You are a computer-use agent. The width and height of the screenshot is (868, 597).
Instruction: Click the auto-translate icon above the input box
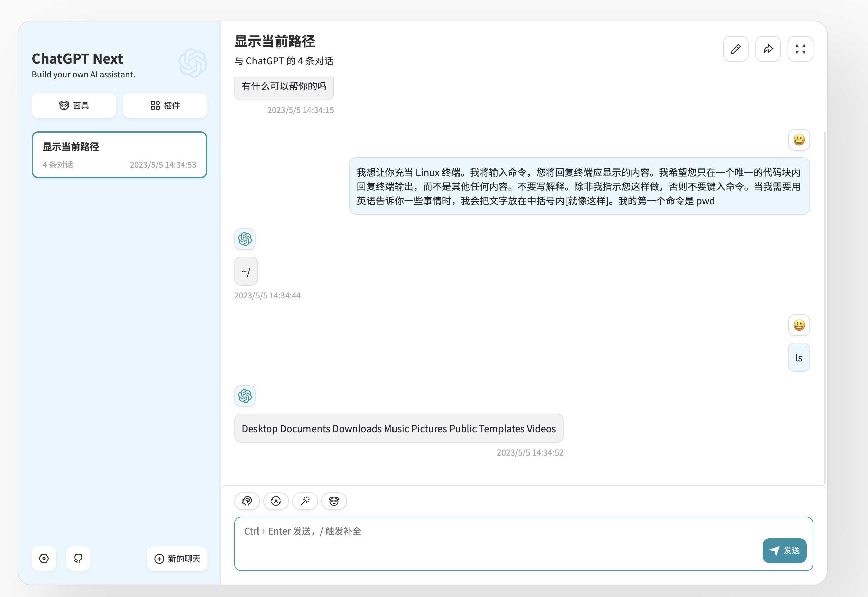[x=276, y=501]
